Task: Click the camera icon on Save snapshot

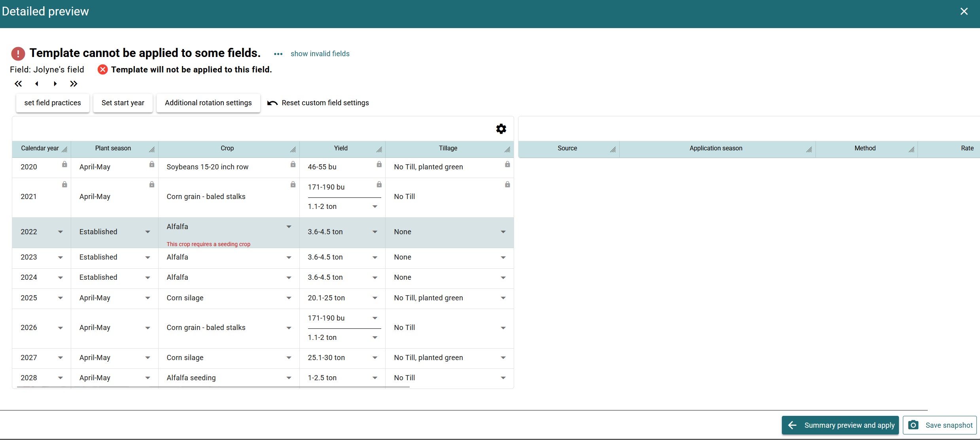Action: (913, 425)
